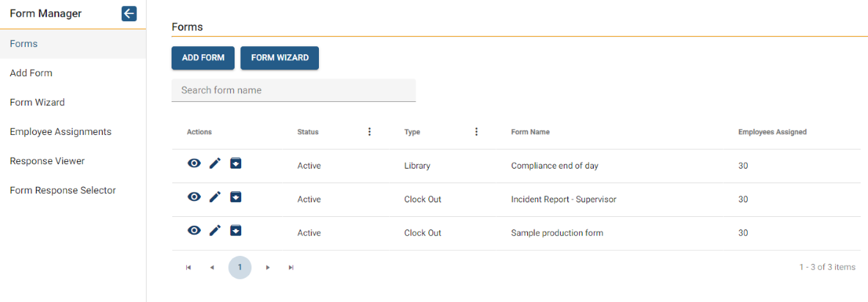The width and height of the screenshot is (868, 302).
Task: Select page 1 in the pager
Action: pyautogui.click(x=240, y=267)
